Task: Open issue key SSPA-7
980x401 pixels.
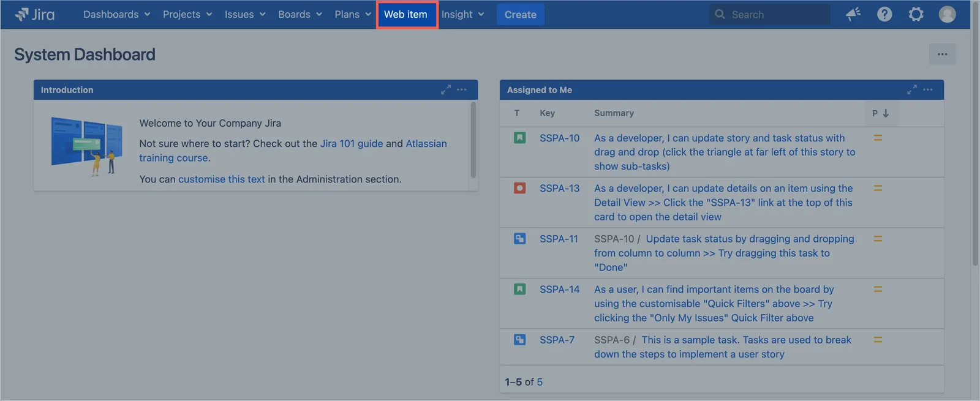Action: pyautogui.click(x=557, y=340)
